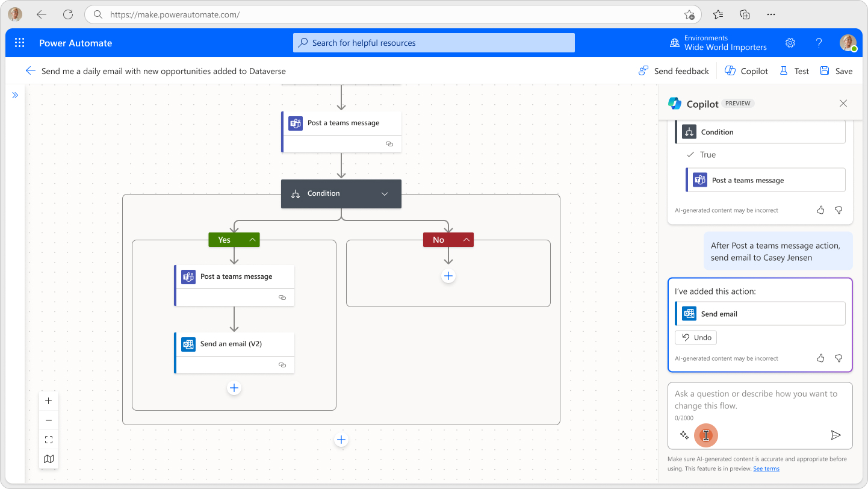The height and width of the screenshot is (489, 868).
Task: Click the 'True' text in the Copilot panel
Action: click(x=708, y=155)
